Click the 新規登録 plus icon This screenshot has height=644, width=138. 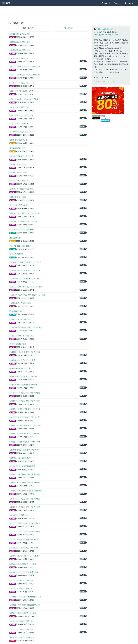(125, 3)
